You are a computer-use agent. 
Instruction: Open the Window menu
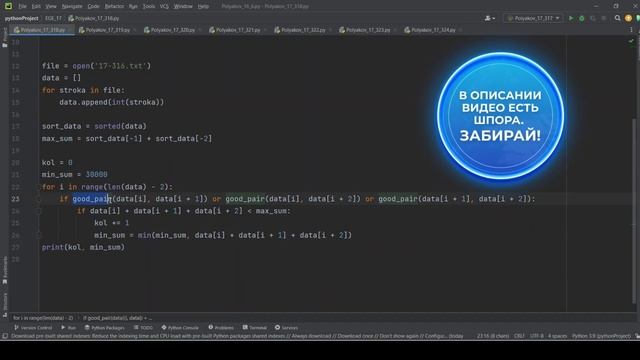183,7
